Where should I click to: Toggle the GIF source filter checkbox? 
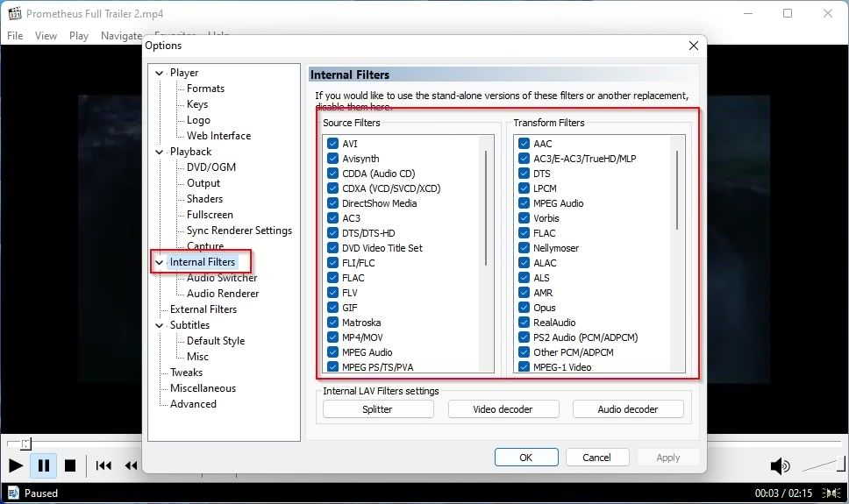pyautogui.click(x=333, y=308)
